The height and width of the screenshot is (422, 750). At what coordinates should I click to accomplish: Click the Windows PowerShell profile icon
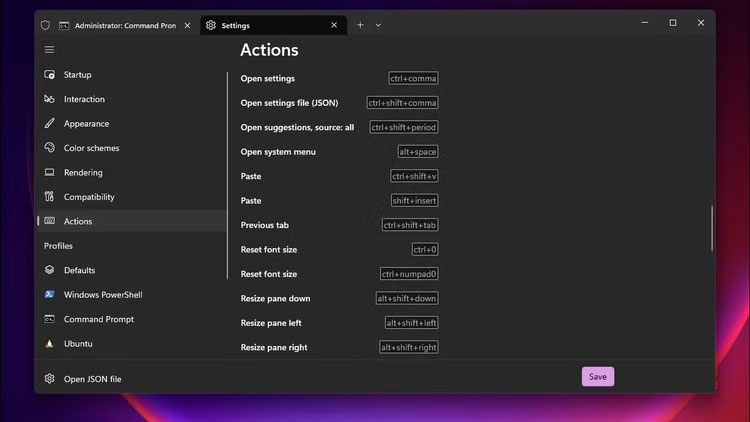[49, 294]
